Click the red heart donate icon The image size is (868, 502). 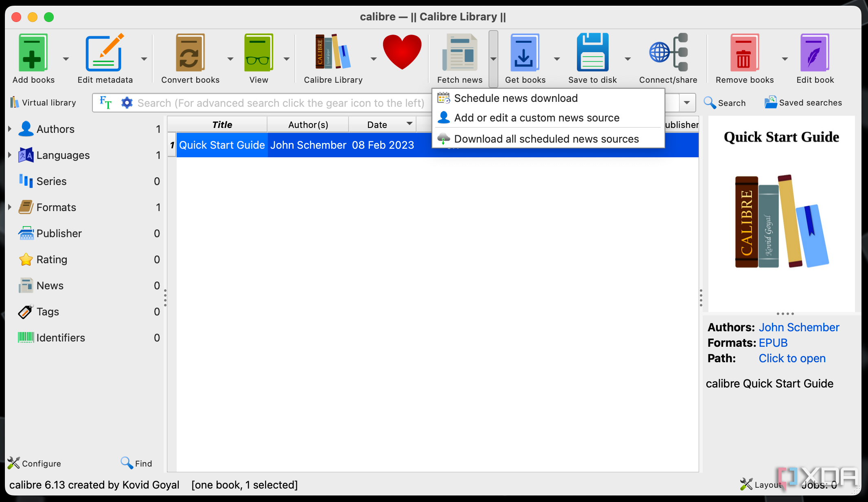point(402,52)
